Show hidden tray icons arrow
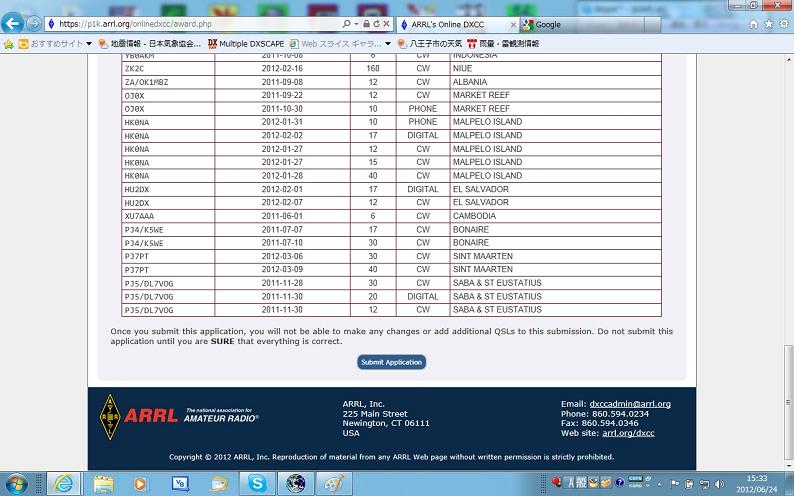 pyautogui.click(x=660, y=484)
